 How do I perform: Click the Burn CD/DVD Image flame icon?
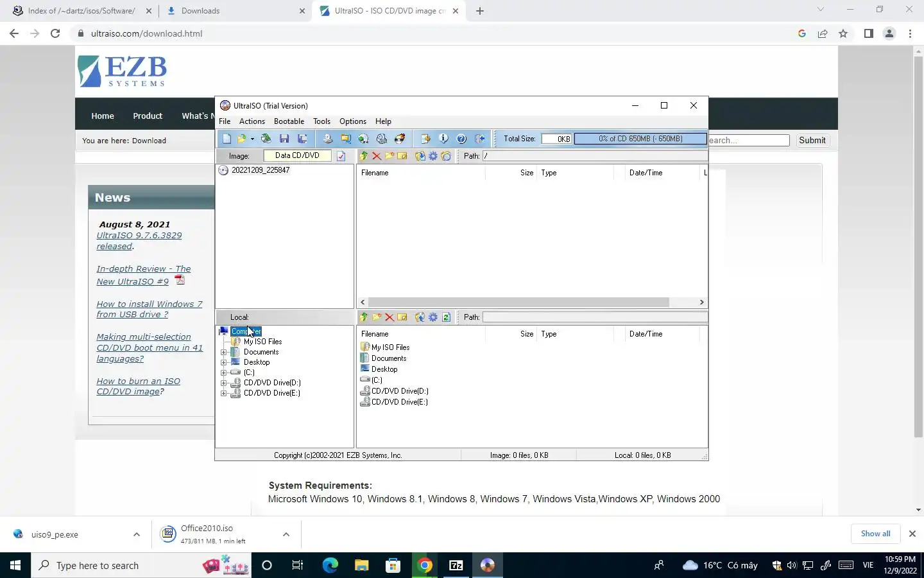(400, 139)
